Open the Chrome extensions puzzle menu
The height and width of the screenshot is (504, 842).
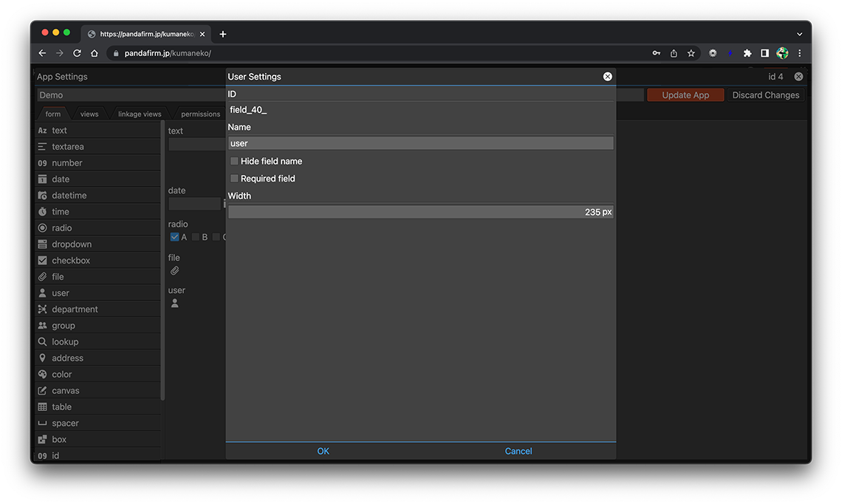click(x=747, y=53)
